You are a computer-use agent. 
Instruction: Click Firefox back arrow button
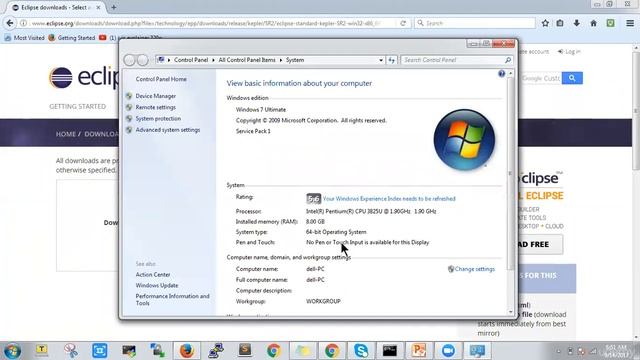pyautogui.click(x=10, y=23)
